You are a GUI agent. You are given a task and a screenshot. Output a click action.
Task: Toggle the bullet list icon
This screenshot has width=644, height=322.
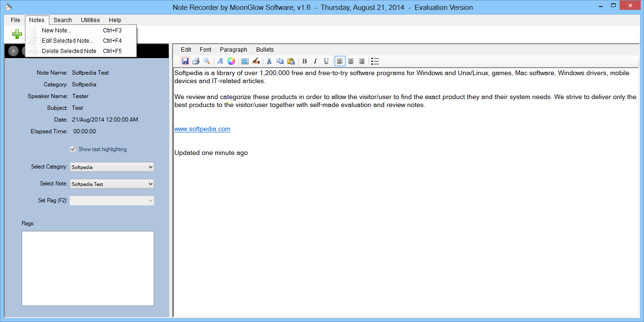pyautogui.click(x=375, y=61)
